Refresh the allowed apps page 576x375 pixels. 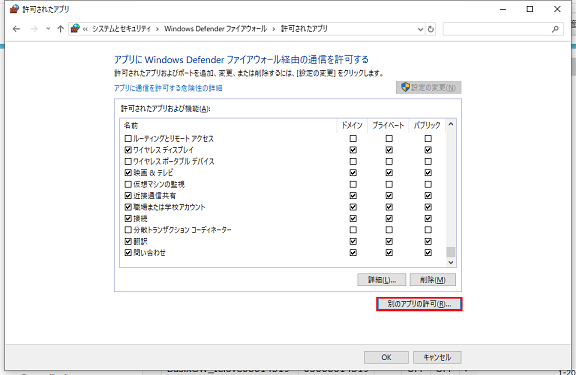(431, 29)
